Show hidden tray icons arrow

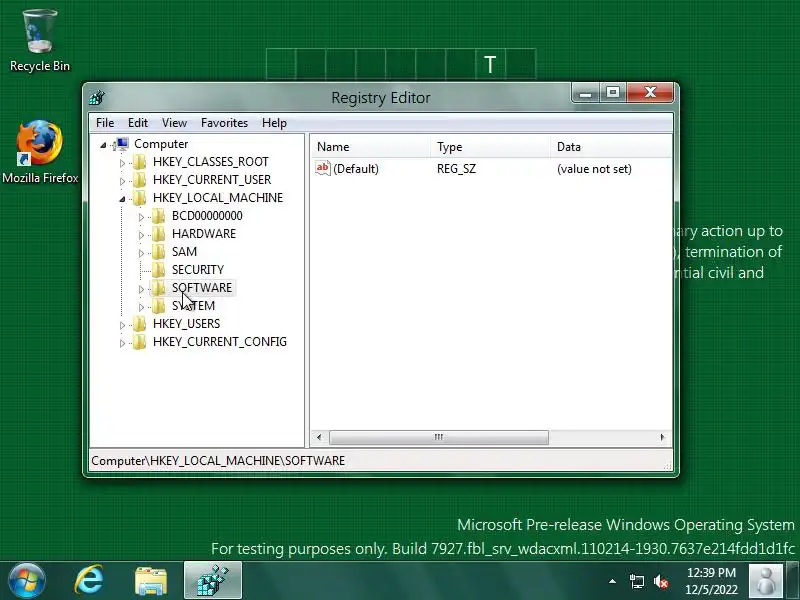coord(612,581)
